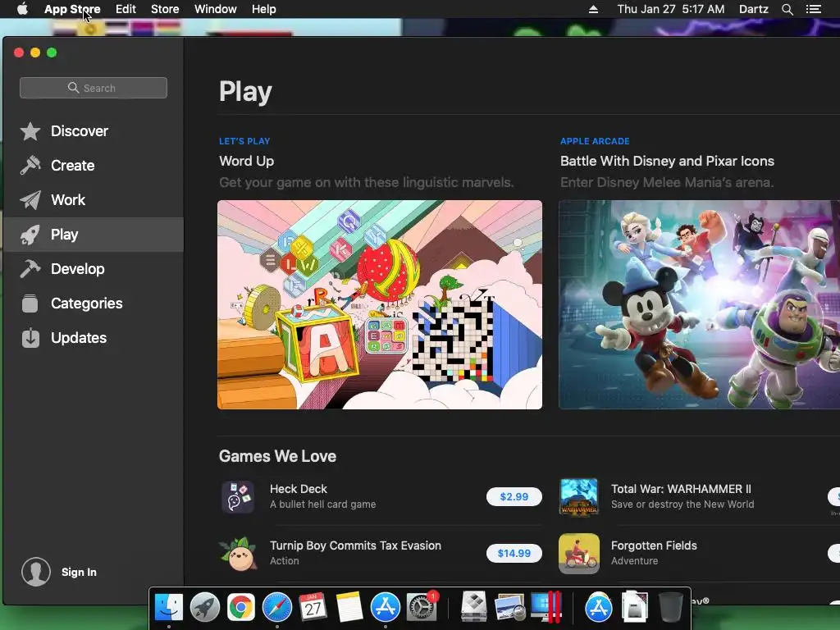Open the Turnip Boy Commits Tax Evasion icon

click(238, 554)
